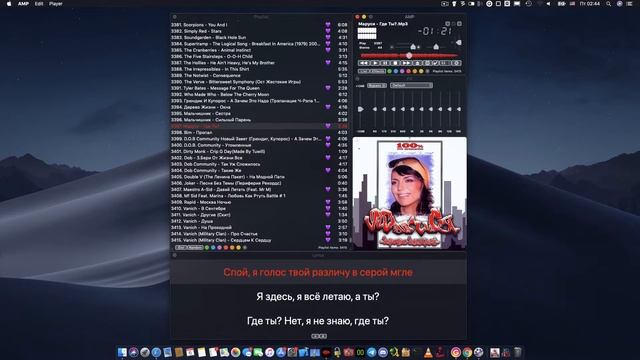Open the Apple menu
This screenshot has height=360, width=640.
[x=9, y=4]
